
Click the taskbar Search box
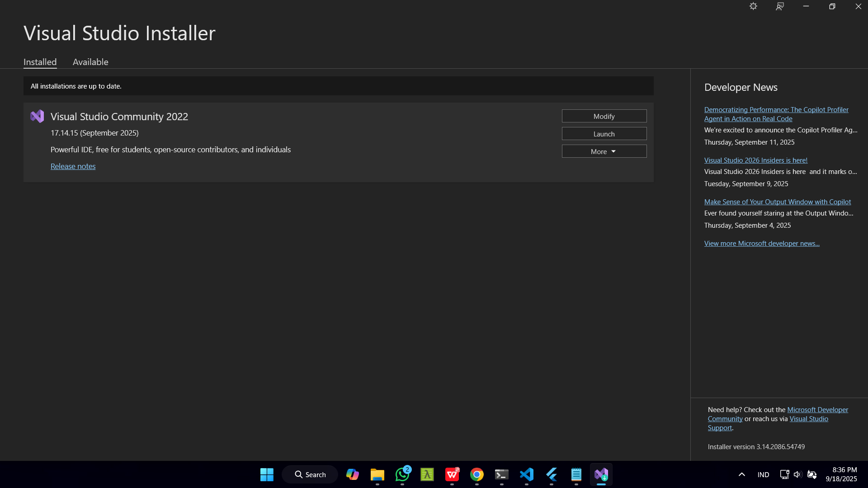tap(310, 474)
